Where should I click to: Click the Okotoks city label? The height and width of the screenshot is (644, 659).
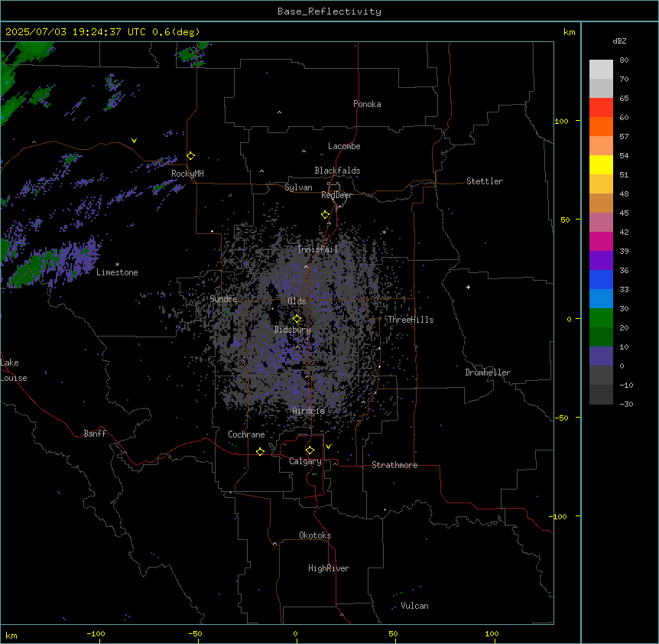pos(315,535)
